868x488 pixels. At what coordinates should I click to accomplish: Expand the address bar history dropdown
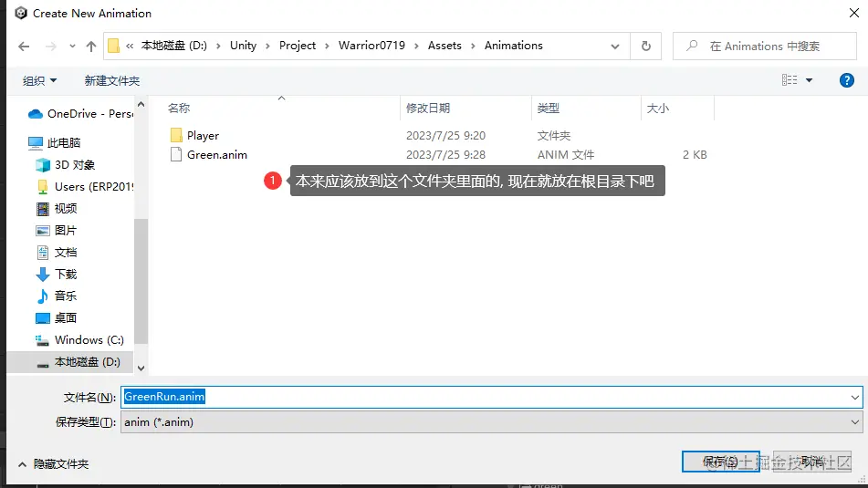614,47
